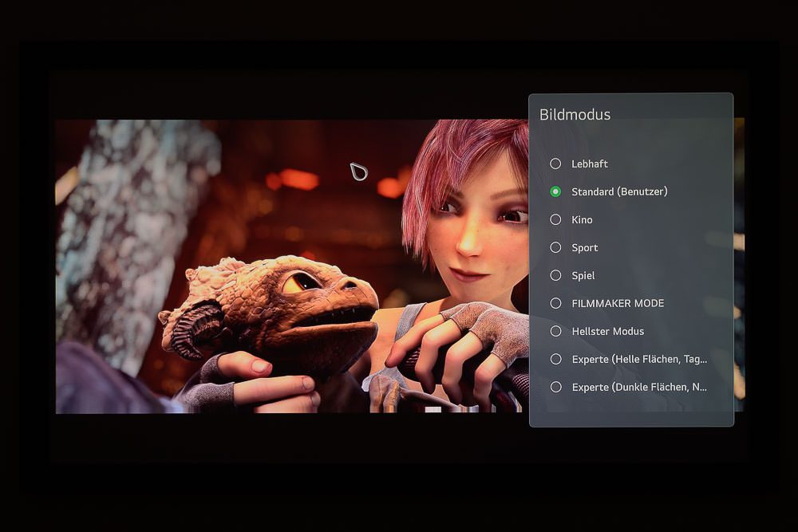Select the Kino radio button
Image resolution: width=798 pixels, height=532 pixels.
tap(555, 219)
